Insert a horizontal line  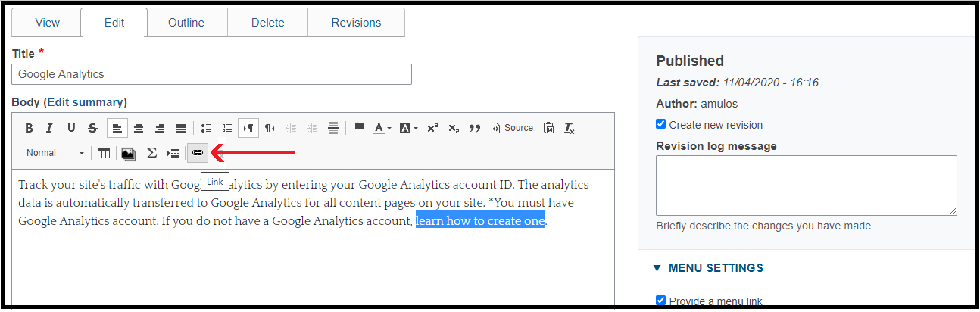click(333, 128)
